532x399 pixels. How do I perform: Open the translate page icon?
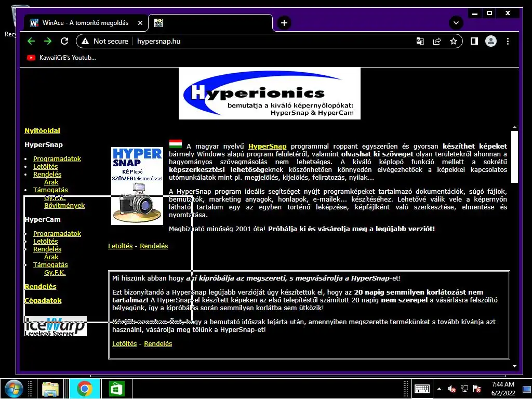(x=420, y=42)
